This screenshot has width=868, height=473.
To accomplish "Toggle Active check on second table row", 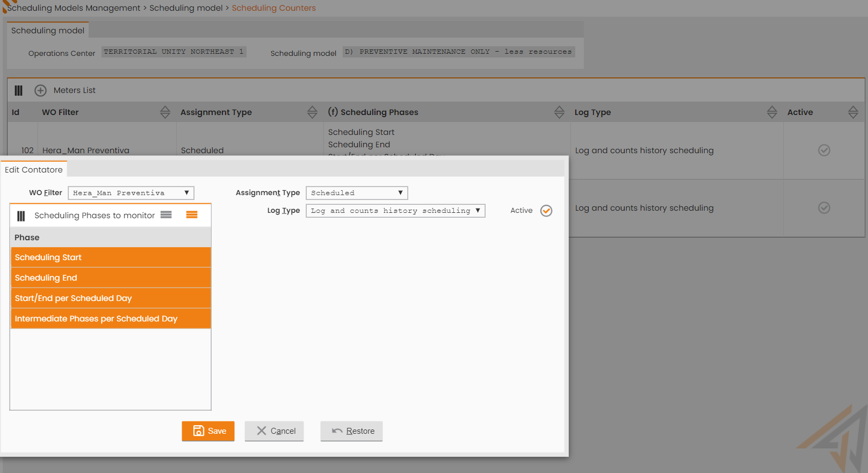I will point(824,207).
